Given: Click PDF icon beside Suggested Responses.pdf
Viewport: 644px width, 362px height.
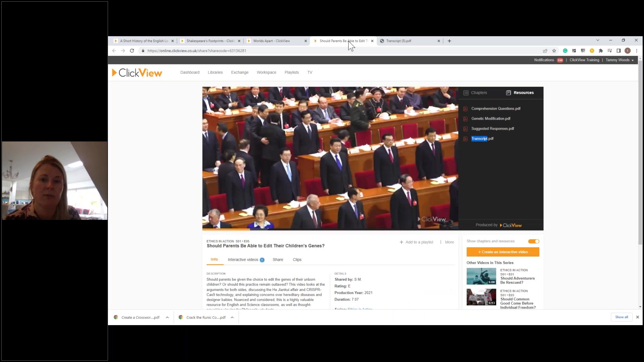Looking at the screenshot, I should point(466,129).
